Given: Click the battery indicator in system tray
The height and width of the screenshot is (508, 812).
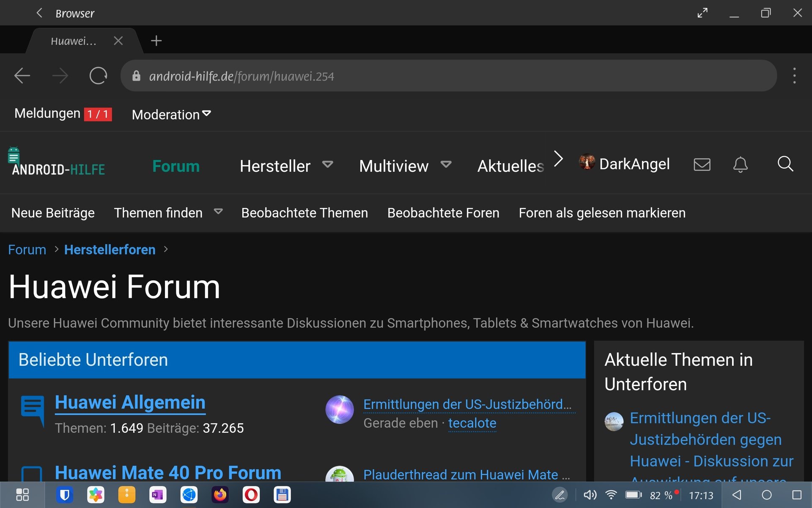Looking at the screenshot, I should tap(633, 495).
